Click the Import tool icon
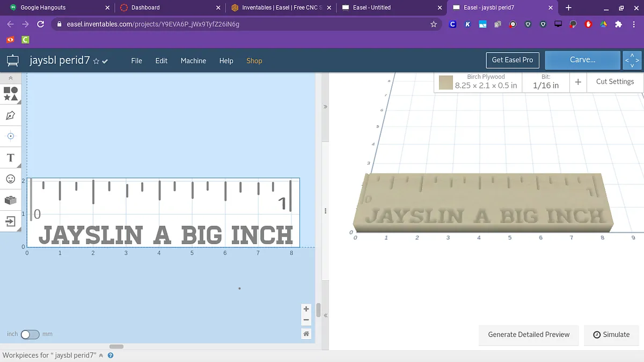Viewport: 644px width, 362px height. (x=10, y=221)
